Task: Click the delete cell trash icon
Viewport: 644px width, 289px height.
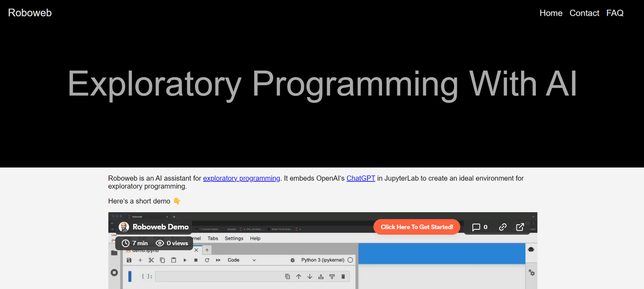Action: click(x=343, y=277)
